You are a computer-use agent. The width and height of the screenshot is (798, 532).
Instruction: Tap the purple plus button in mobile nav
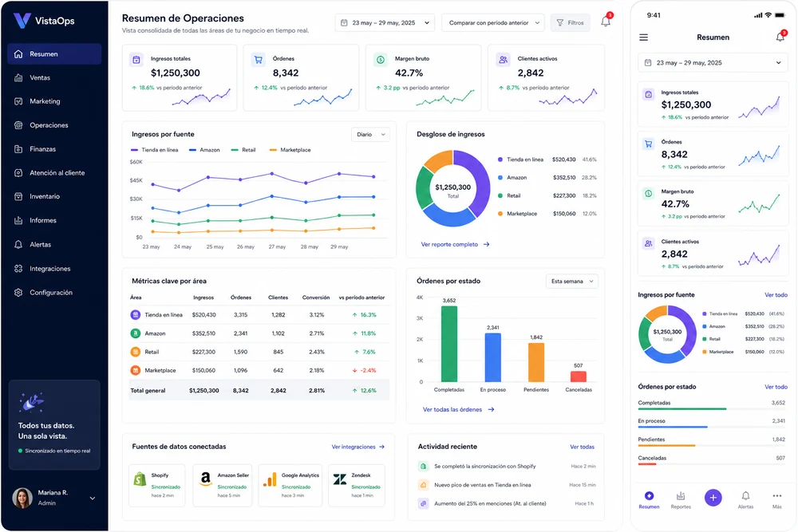coord(713,498)
